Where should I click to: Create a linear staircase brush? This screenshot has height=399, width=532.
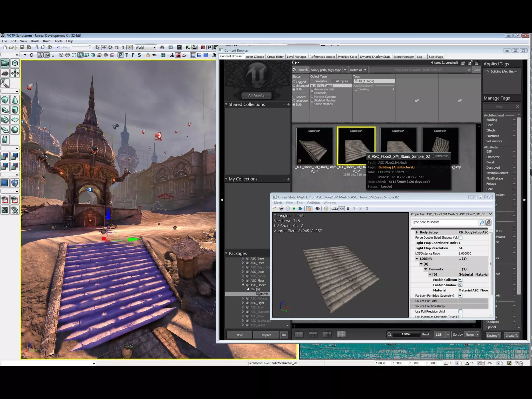pyautogui.click(x=5, y=120)
